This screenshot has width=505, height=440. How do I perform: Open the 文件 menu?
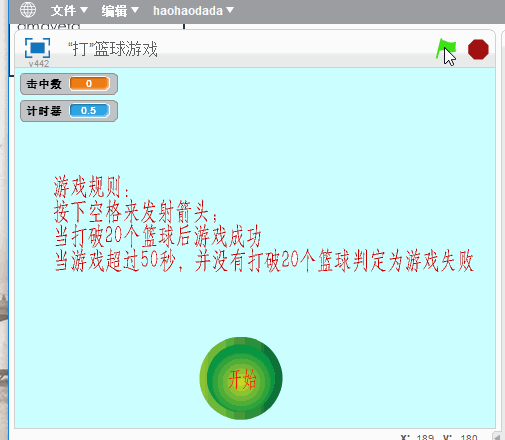[x=69, y=11]
